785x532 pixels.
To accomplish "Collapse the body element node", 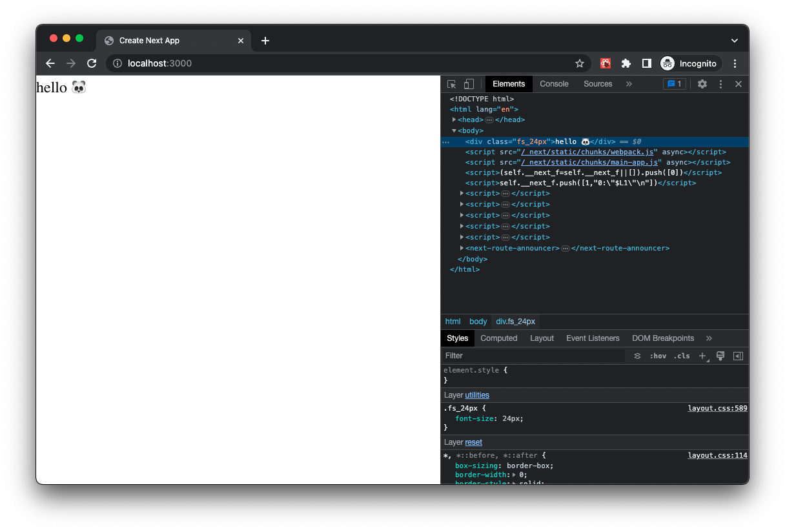I will point(454,130).
